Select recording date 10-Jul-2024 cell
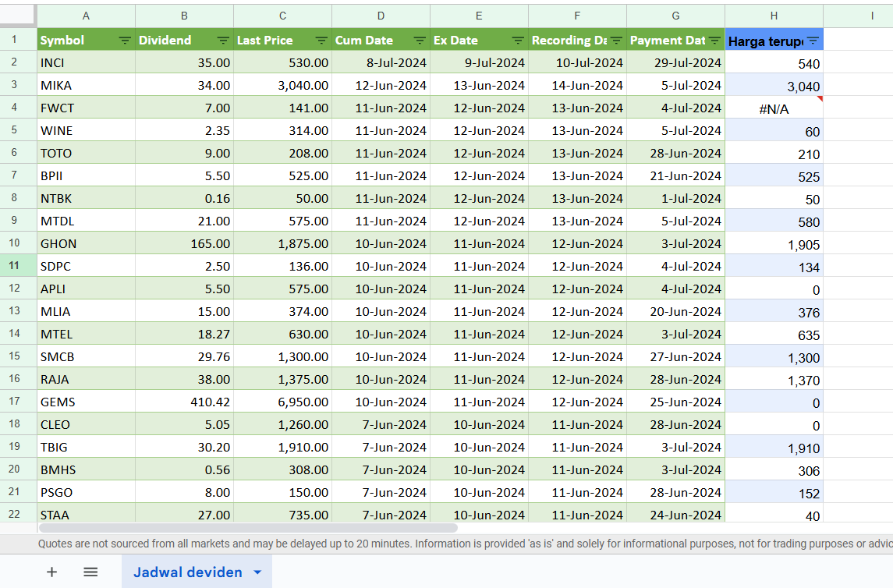Viewport: 893px width, 588px height. [x=577, y=62]
